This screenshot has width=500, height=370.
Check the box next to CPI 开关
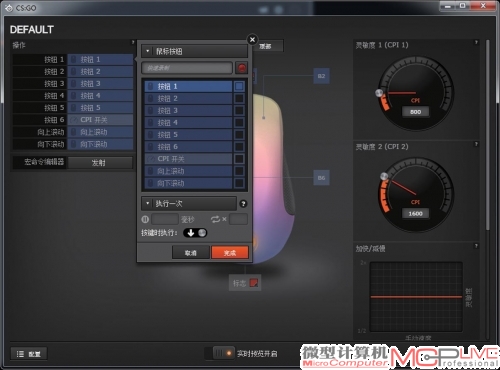(x=239, y=159)
